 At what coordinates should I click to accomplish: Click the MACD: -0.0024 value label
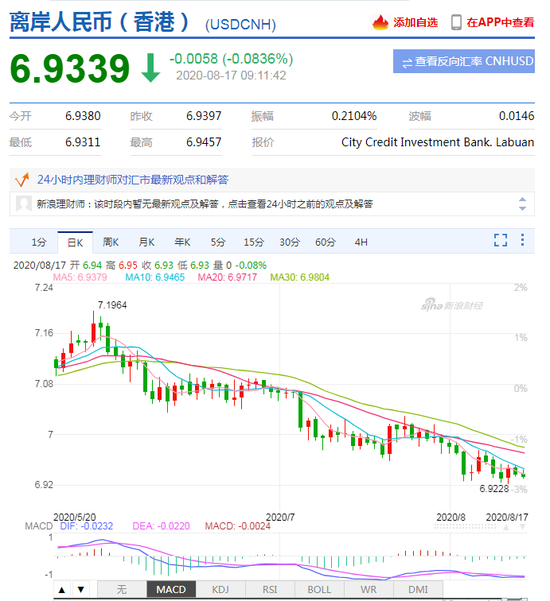click(x=238, y=526)
